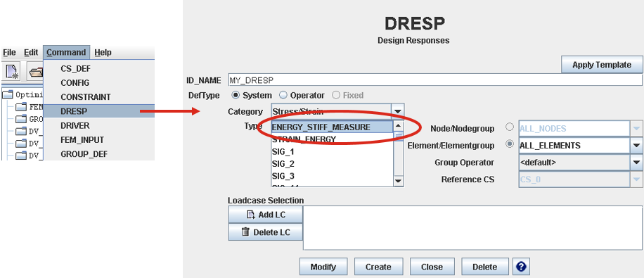Choose FEM_INPUT menu entry
Image resolution: width=644 pixels, height=278 pixels.
click(99, 140)
